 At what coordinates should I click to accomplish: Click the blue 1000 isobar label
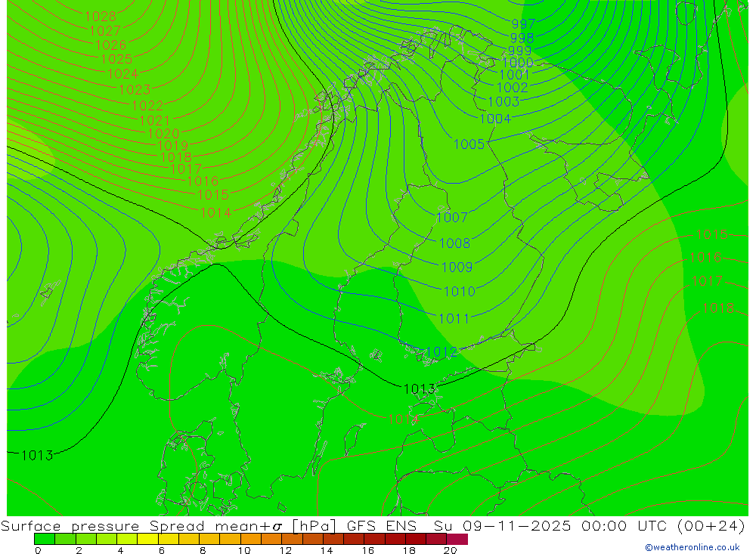(518, 63)
